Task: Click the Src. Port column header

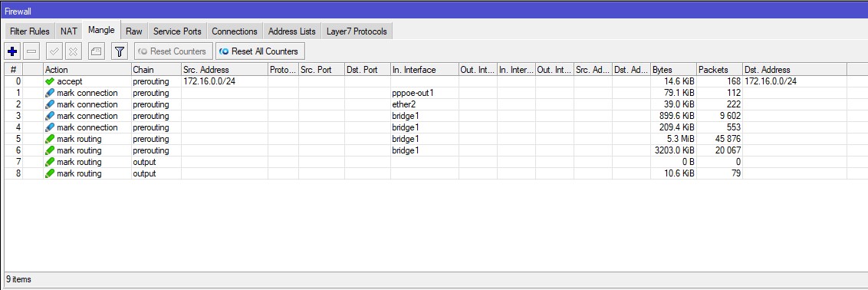Action: [x=321, y=70]
